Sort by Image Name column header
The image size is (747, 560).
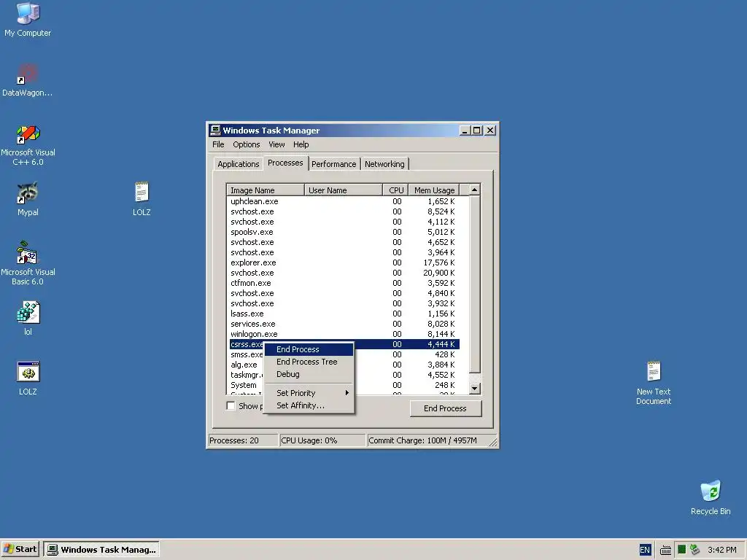tap(266, 190)
